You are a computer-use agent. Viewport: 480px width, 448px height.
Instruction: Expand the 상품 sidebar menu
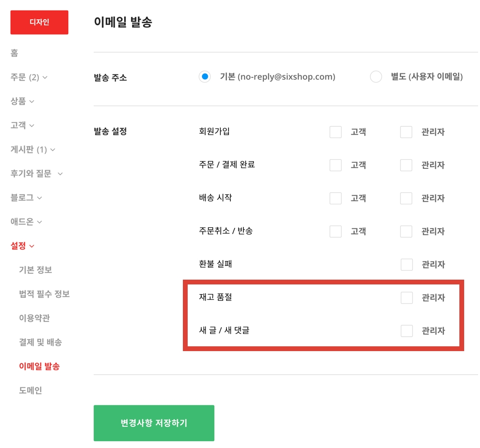pos(23,101)
